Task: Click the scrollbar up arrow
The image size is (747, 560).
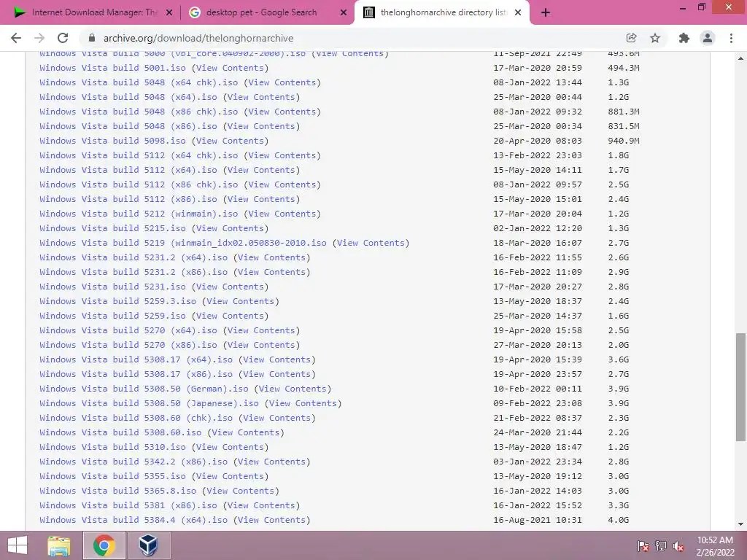Action: [741, 58]
